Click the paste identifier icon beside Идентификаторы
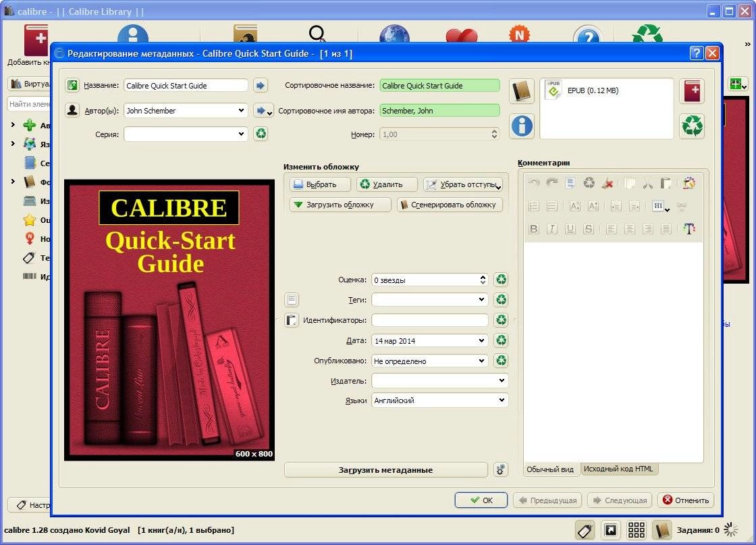The image size is (756, 545). pyautogui.click(x=291, y=319)
